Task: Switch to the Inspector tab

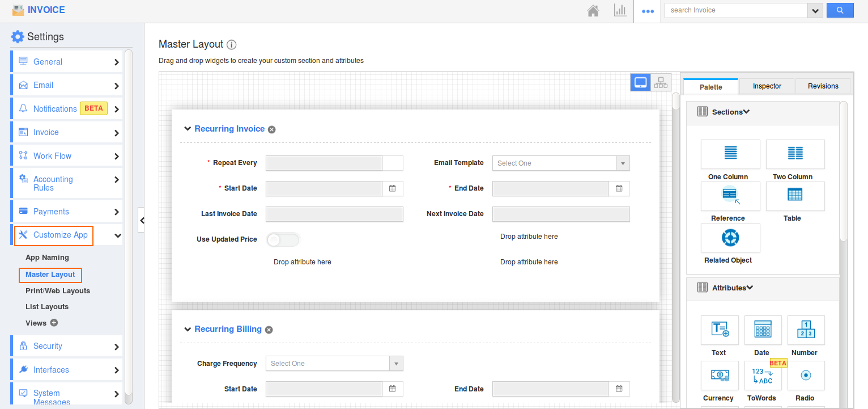Action: click(x=767, y=86)
